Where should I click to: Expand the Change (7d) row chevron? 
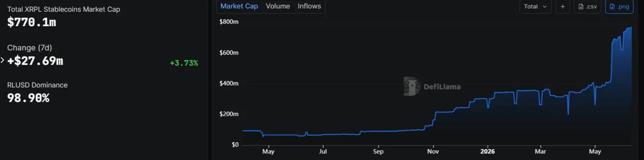[2, 61]
